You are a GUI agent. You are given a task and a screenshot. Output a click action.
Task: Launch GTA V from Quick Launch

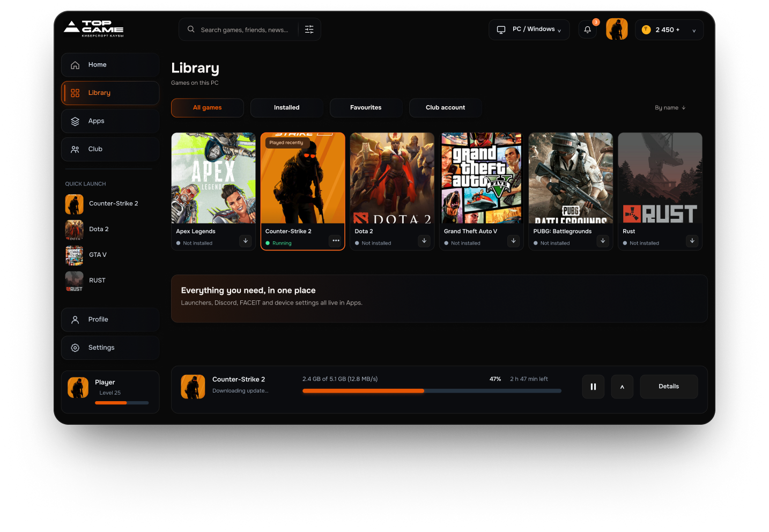[x=86, y=255]
